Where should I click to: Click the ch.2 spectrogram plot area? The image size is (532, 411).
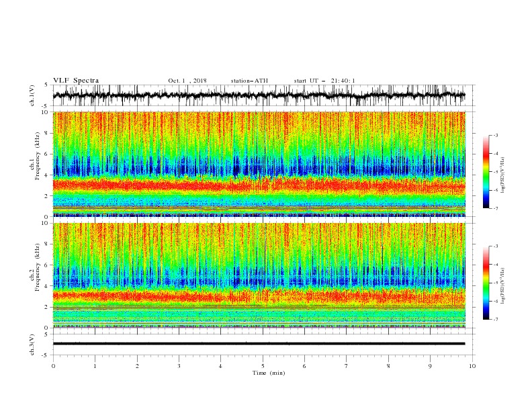coord(259,275)
